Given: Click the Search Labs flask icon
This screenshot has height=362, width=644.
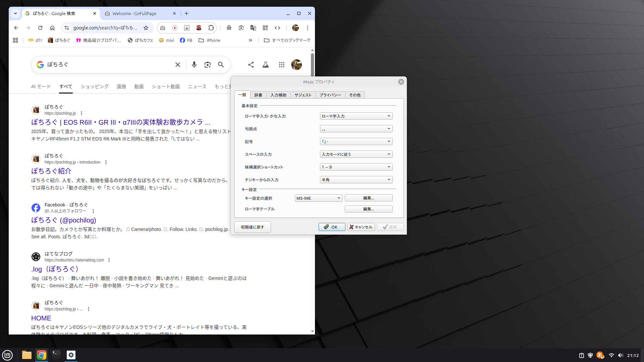Looking at the screenshot, I should (265, 65).
